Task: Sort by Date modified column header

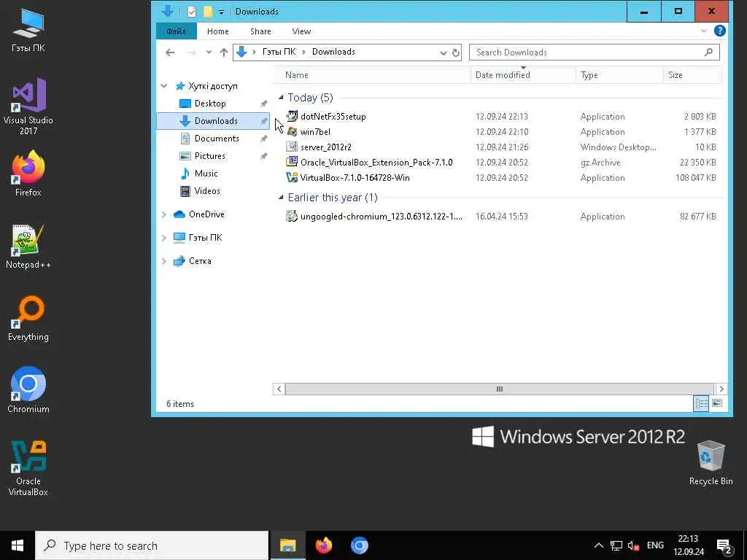Action: pyautogui.click(x=523, y=75)
